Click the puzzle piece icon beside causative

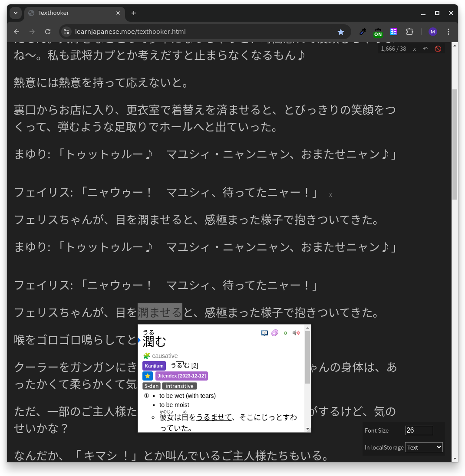point(147,356)
